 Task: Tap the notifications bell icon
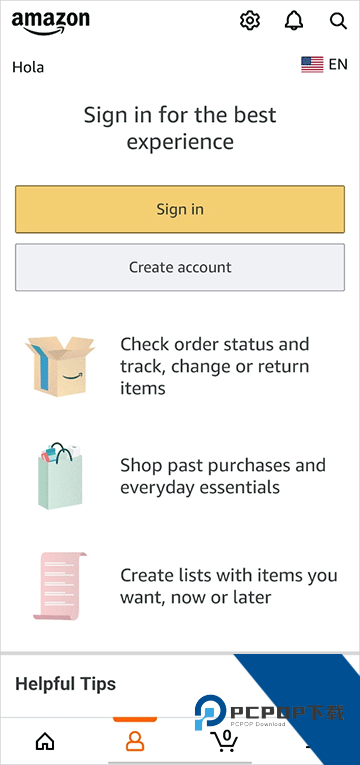294,21
